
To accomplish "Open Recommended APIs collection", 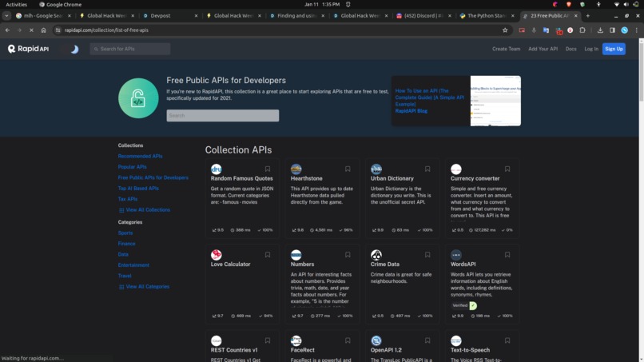I will [x=140, y=156].
